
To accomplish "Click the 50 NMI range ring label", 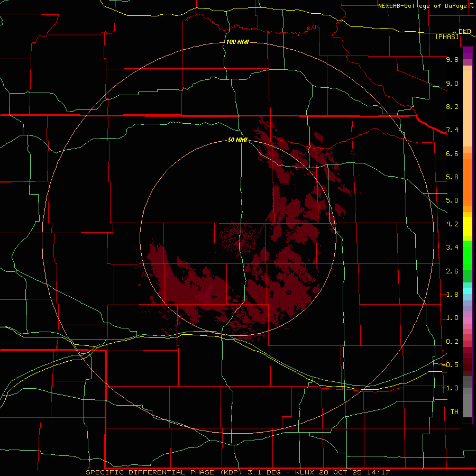I will coord(237,140).
